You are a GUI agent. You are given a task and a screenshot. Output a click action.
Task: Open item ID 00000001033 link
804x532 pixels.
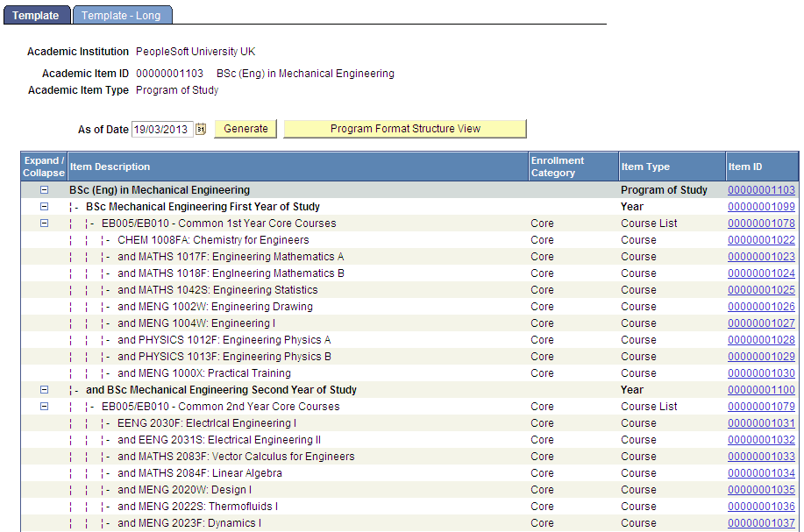point(761,457)
